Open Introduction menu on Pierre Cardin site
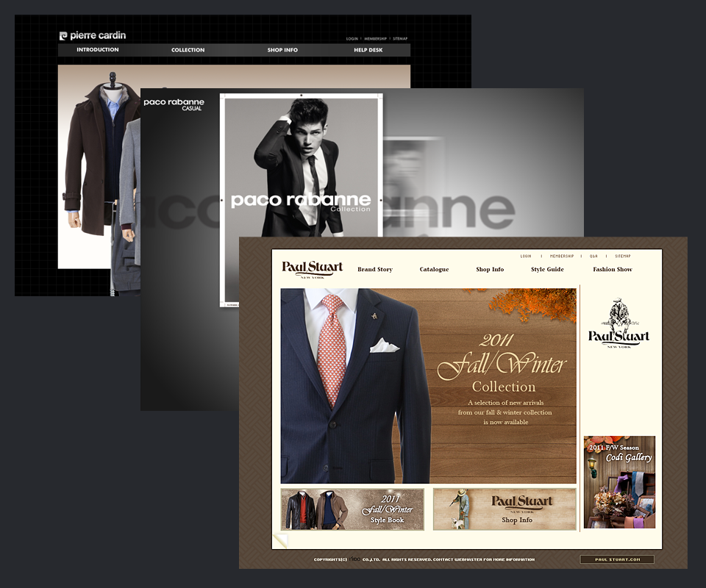Viewport: 706px width, 588px height. [98, 50]
